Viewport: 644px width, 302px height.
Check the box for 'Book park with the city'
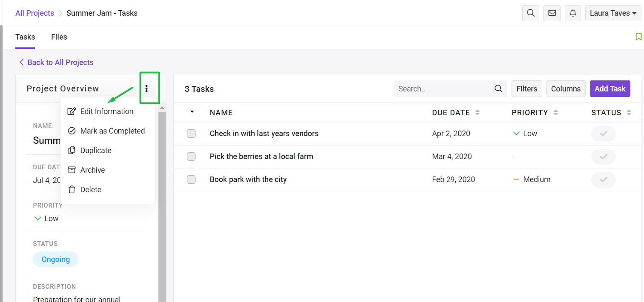[x=191, y=179]
